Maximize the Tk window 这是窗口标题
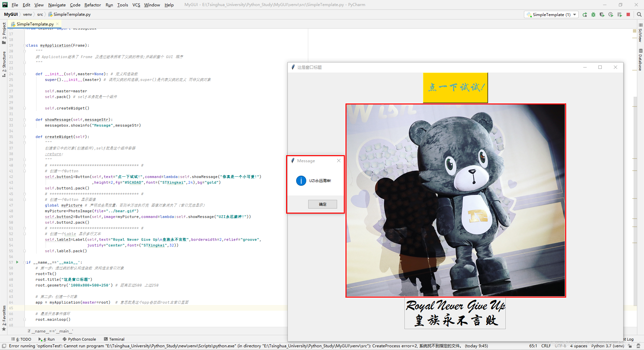Viewport: 644px width, 350px height. click(x=600, y=67)
